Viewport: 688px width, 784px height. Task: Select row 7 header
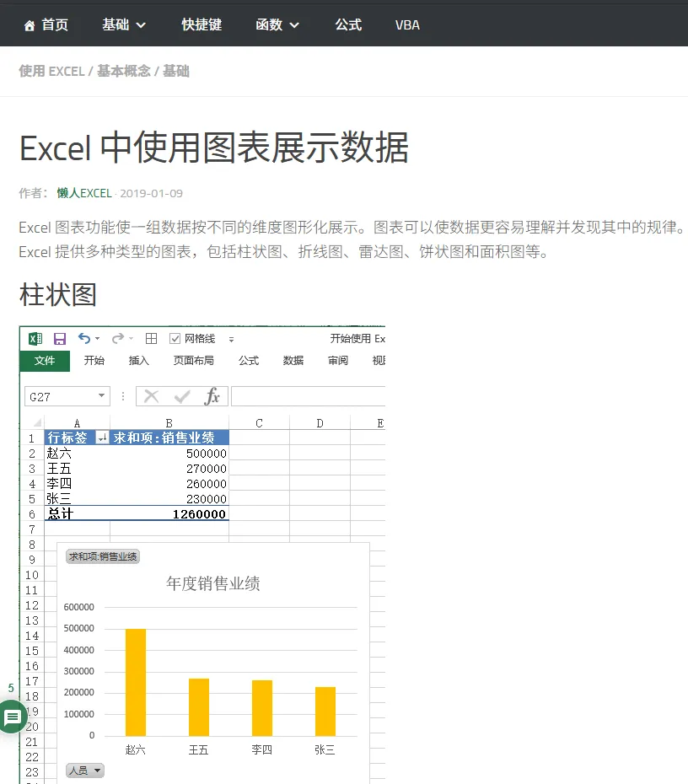[x=32, y=529]
